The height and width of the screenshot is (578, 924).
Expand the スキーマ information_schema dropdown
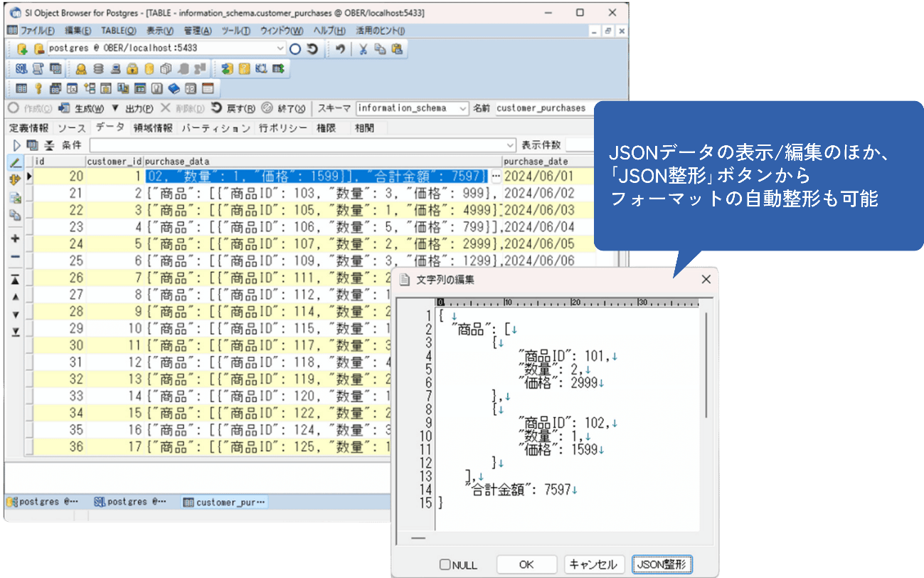[462, 108]
